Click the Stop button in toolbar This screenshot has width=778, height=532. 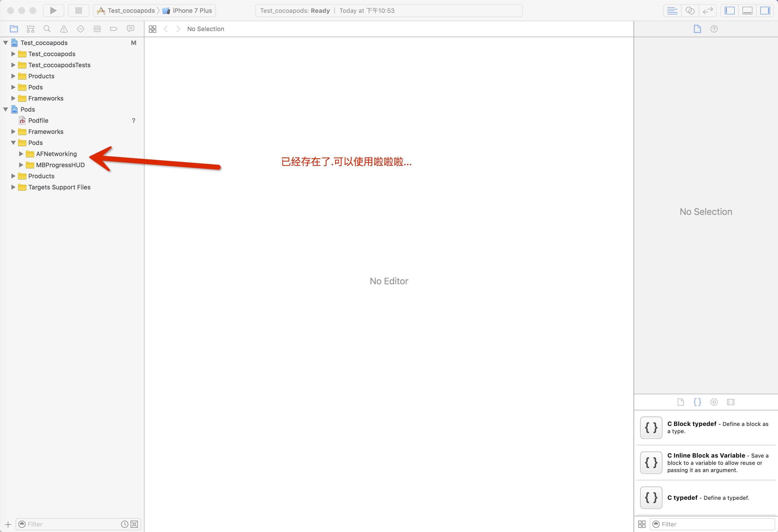(x=78, y=10)
